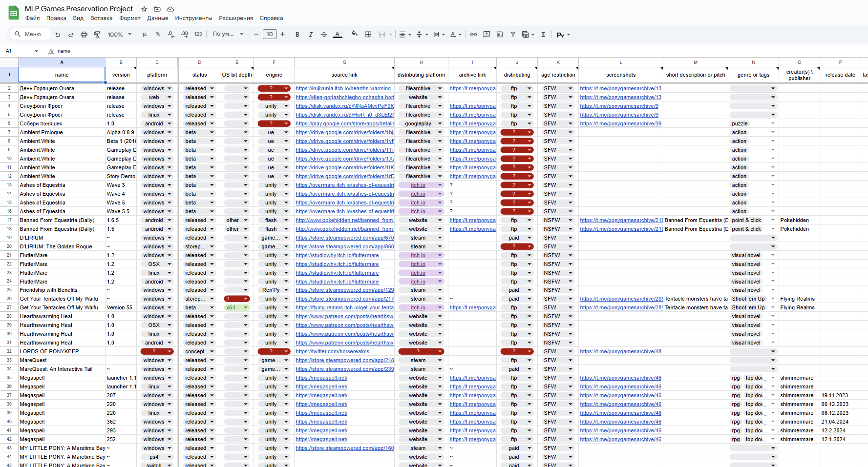Open the play.google.com source link

(345, 123)
